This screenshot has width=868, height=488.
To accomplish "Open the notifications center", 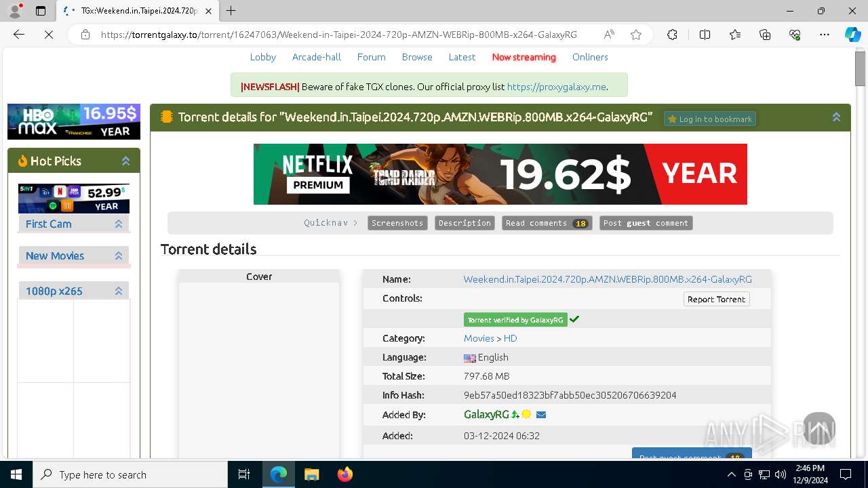I will [x=846, y=474].
